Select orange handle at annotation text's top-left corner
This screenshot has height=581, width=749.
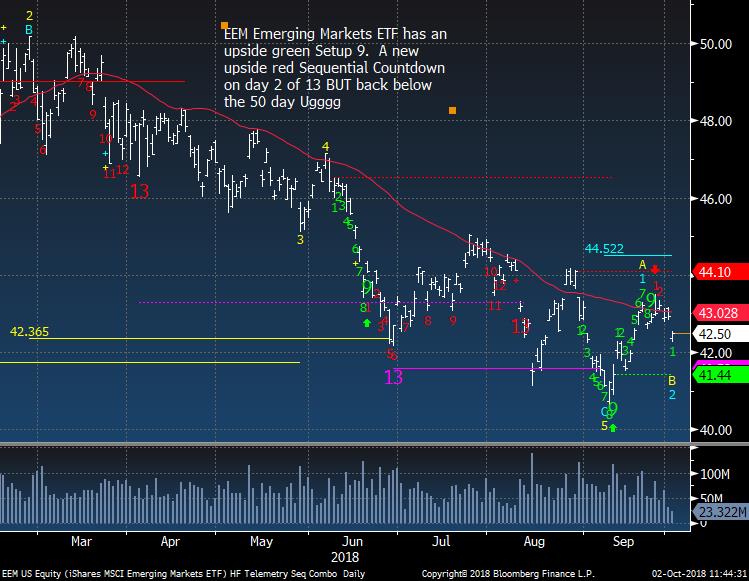(224, 25)
